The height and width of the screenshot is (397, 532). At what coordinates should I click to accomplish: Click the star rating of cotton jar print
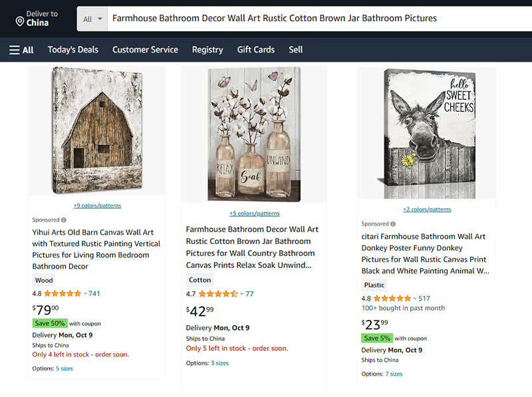pyautogui.click(x=217, y=294)
